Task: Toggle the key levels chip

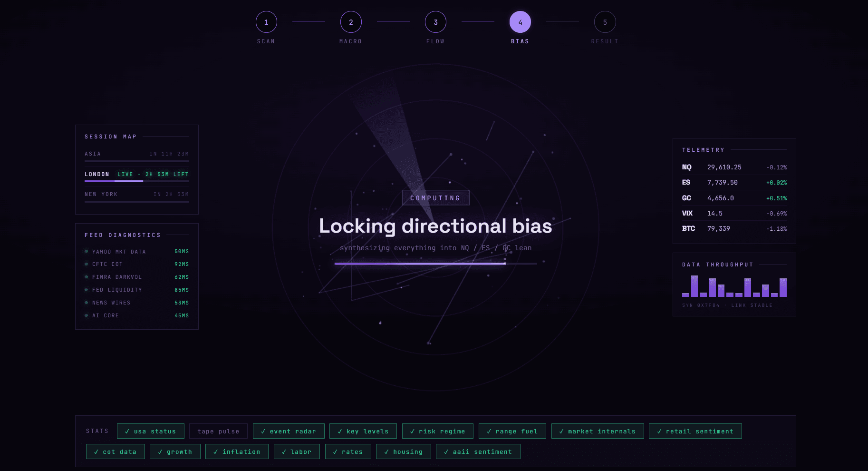Action: tap(363, 431)
